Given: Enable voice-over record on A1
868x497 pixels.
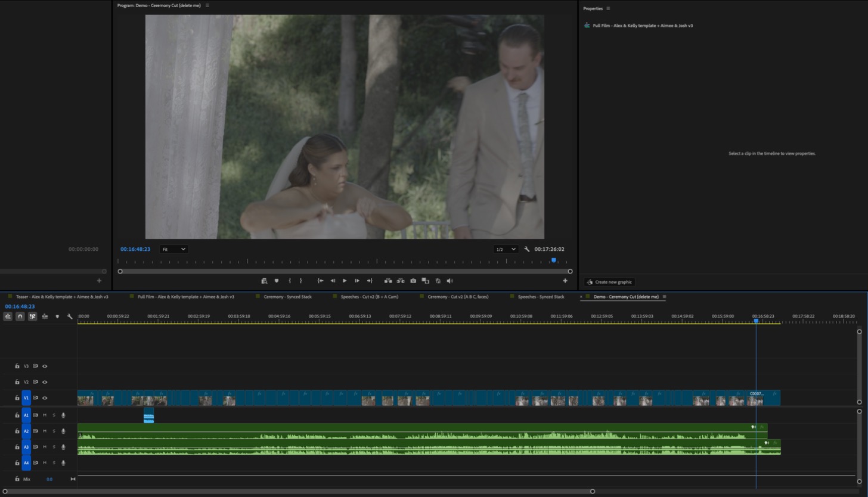Looking at the screenshot, I should (x=63, y=415).
